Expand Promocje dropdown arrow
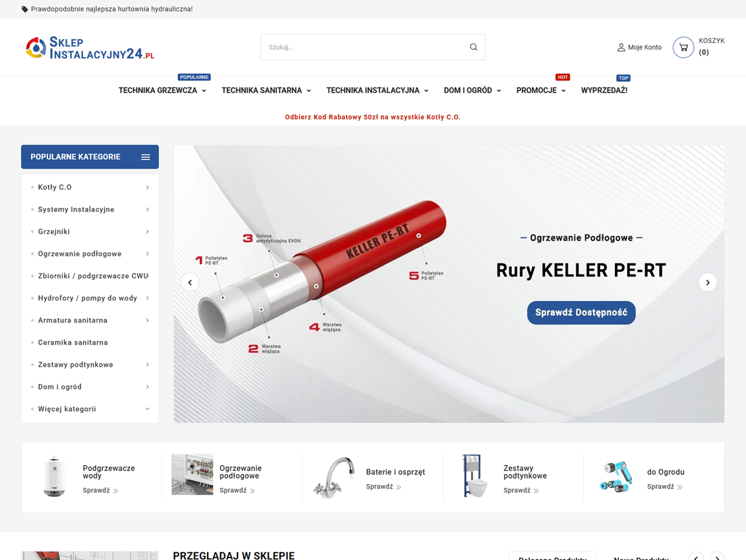This screenshot has height=560, width=746. click(x=563, y=91)
